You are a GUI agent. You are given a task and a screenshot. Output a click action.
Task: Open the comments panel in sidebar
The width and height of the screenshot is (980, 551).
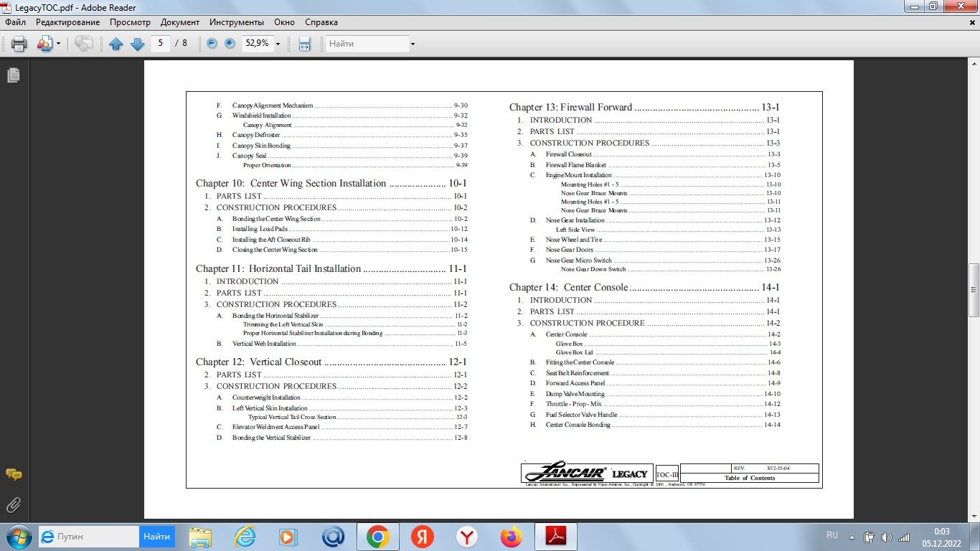(x=13, y=475)
